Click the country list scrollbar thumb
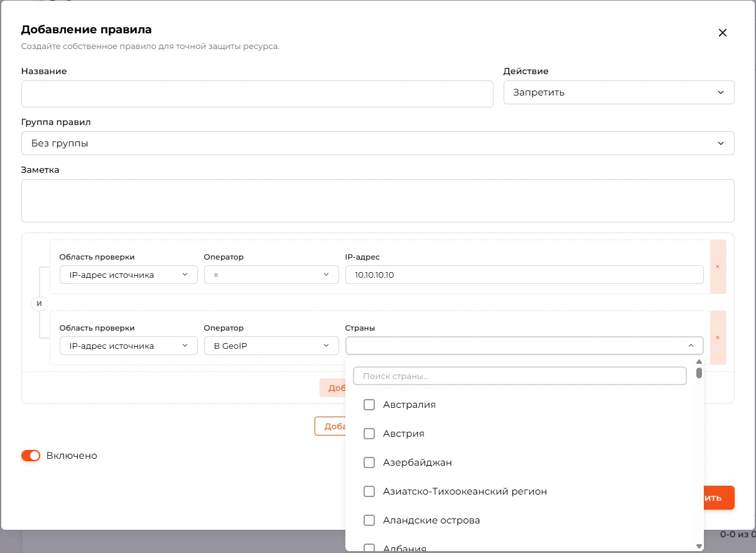This screenshot has height=553, width=756. coord(699,373)
